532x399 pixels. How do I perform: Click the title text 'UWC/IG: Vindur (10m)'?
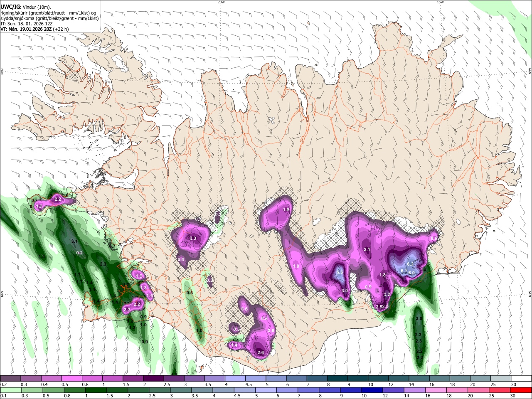25,7
